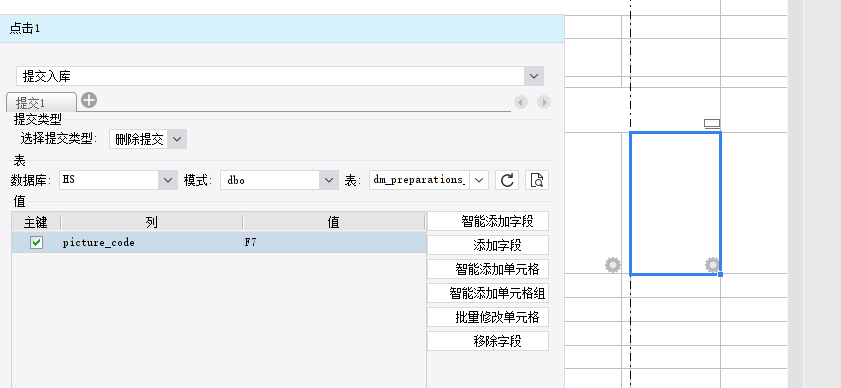
Task: Expand the 模式 dbo dropdown
Action: coord(329,180)
